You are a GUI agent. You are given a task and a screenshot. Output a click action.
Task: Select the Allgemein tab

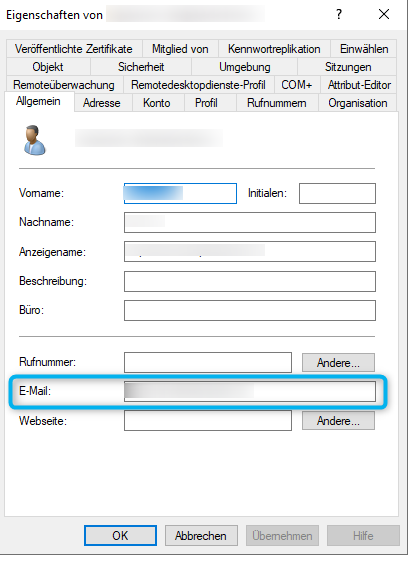38,101
